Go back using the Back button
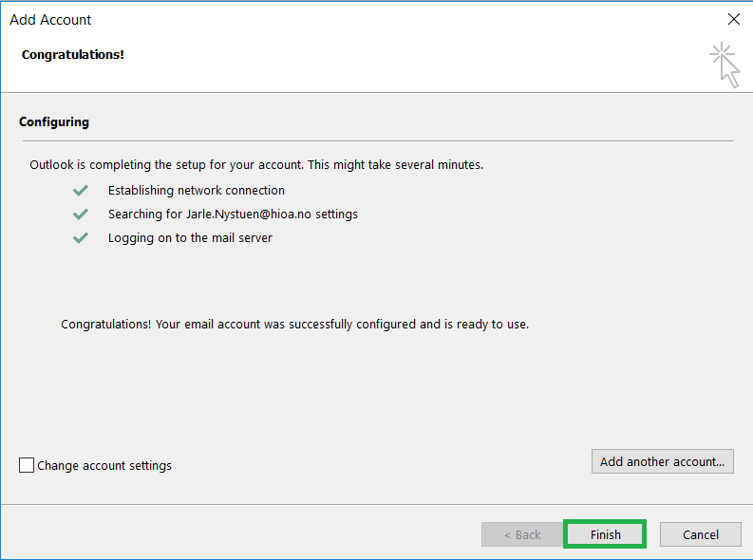The image size is (753, 560). point(522,534)
